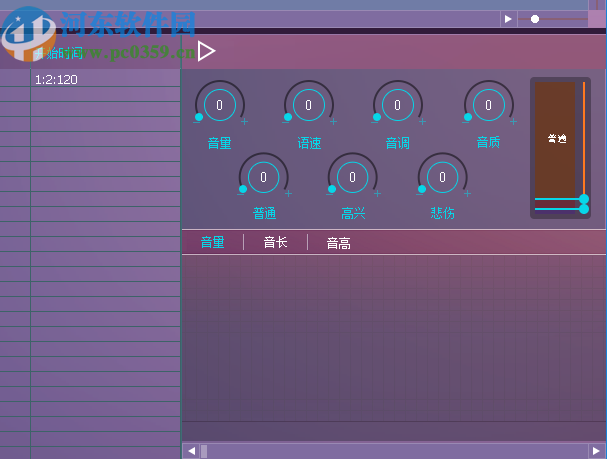Click minus sign next to 悲伤 knob
Viewport: 607px width, 459px height.
(420, 194)
